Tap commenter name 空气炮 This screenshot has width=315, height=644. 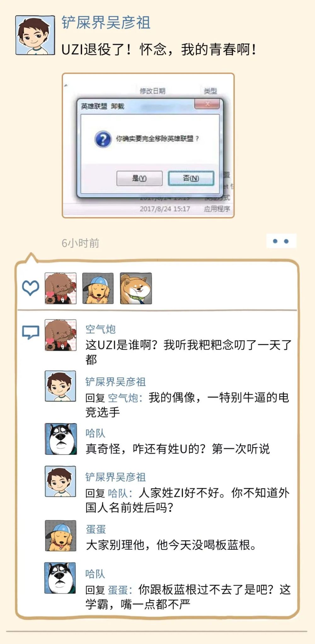click(100, 329)
